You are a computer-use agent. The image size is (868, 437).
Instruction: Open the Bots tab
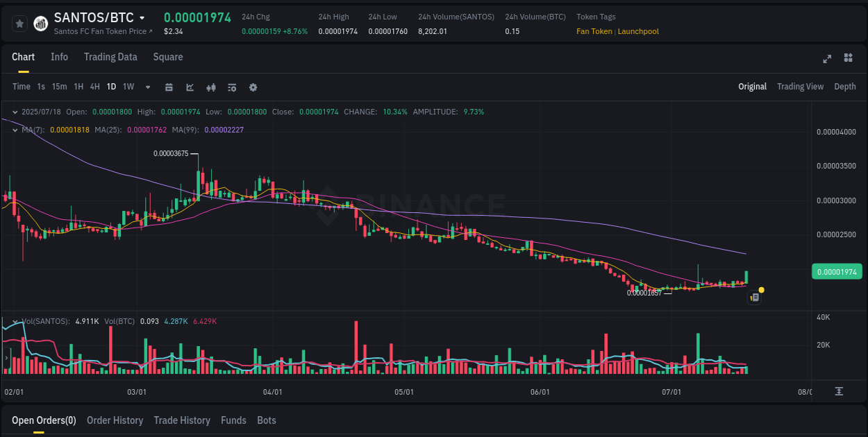click(267, 420)
